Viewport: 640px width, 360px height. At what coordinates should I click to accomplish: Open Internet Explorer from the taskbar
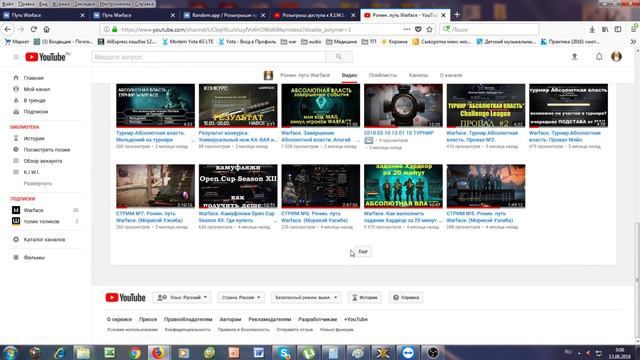pos(60,353)
